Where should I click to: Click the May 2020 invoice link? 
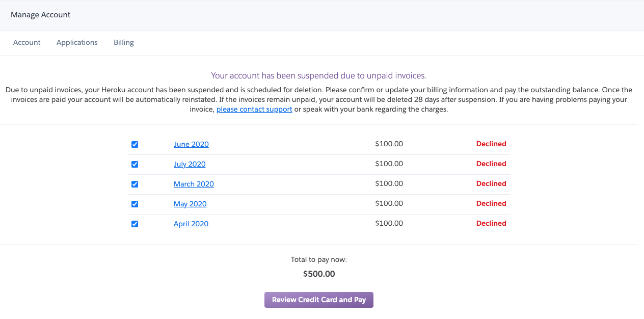[x=190, y=204]
